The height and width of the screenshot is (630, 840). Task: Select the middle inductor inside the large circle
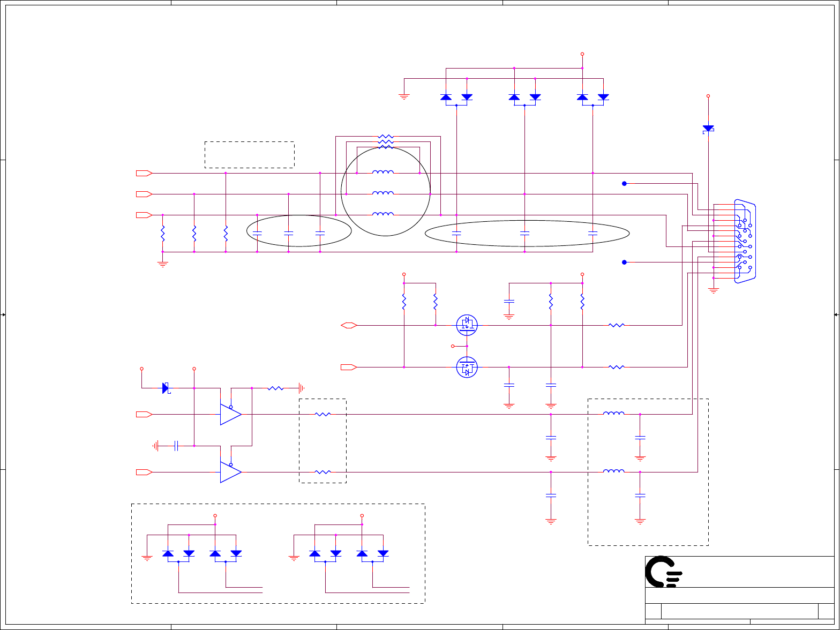[x=383, y=193]
